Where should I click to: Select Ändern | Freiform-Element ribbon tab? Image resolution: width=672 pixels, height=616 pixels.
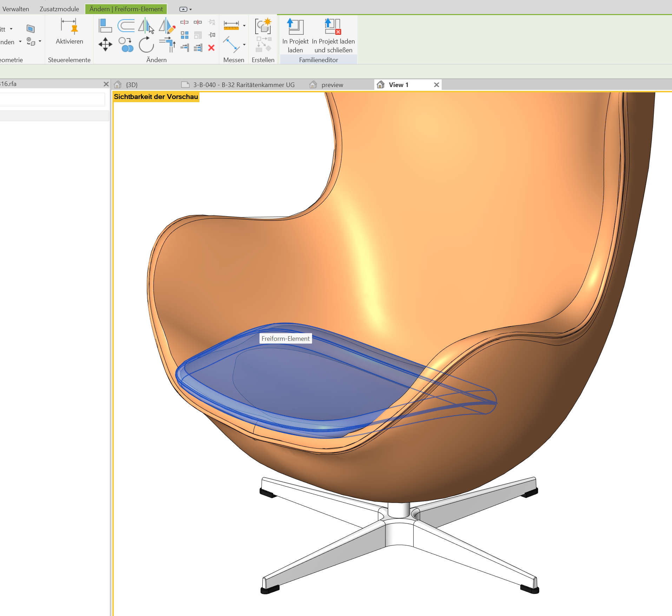(x=126, y=9)
